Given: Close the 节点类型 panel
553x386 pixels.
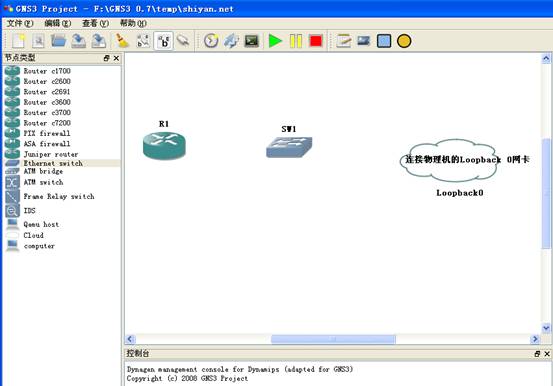Looking at the screenshot, I should point(116,58).
